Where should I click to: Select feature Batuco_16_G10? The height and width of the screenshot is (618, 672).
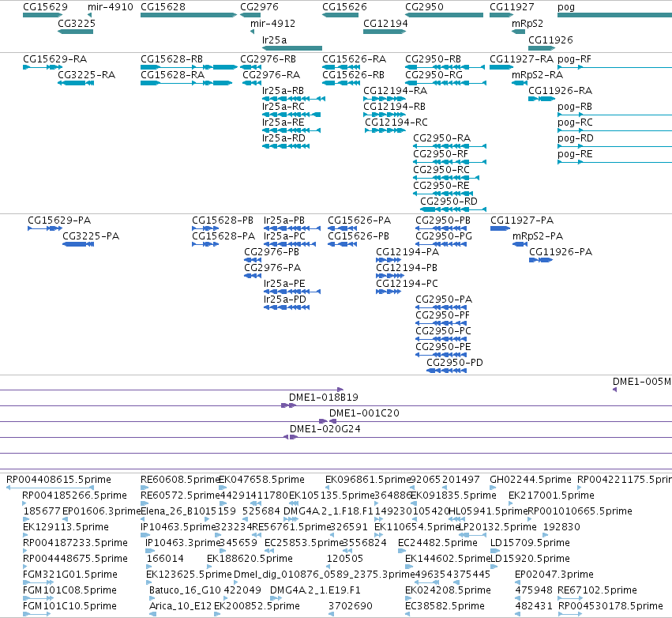coord(152,598)
